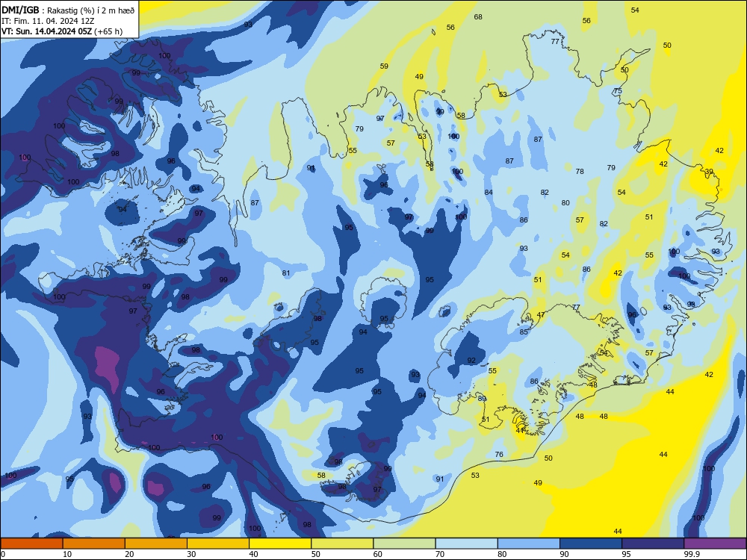Screen dimensions: 747x560
Task: Click the humidity value 68 on the map
Action: point(478,17)
